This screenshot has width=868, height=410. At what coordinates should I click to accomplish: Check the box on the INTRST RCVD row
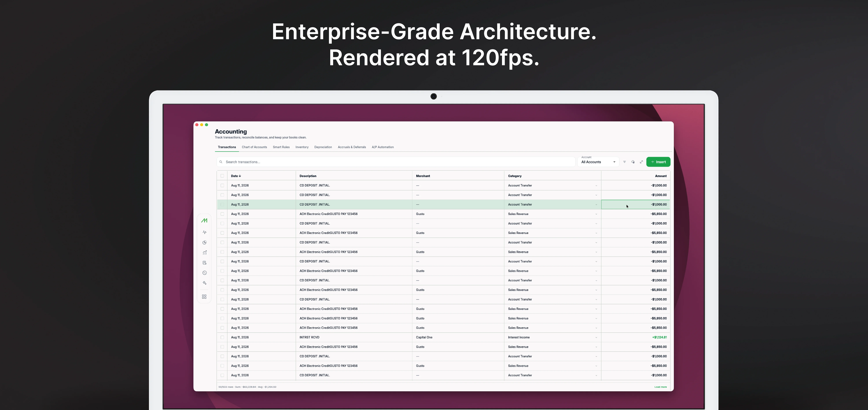(222, 337)
